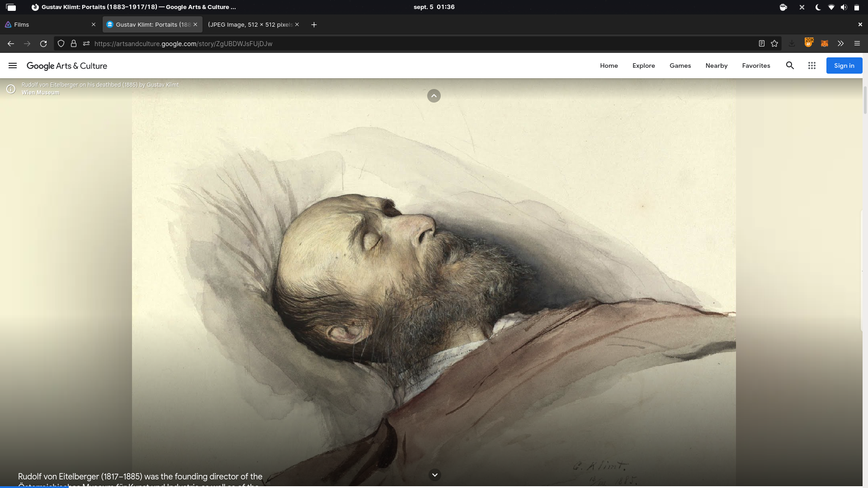Switch to the JPEG Image tab
868x488 pixels.
click(x=250, y=24)
